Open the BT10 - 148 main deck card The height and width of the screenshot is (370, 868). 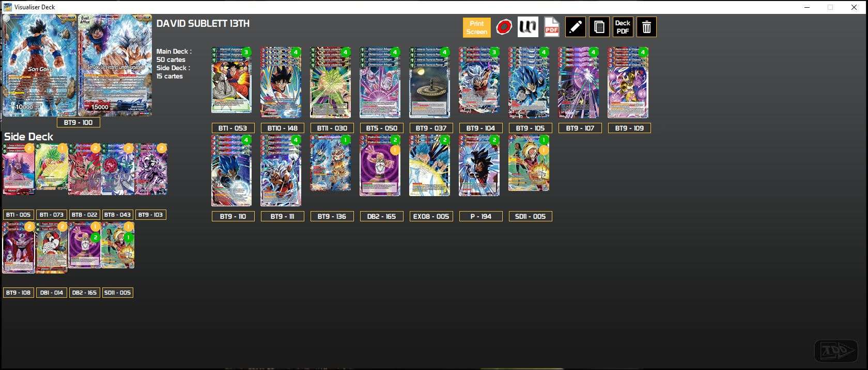281,83
